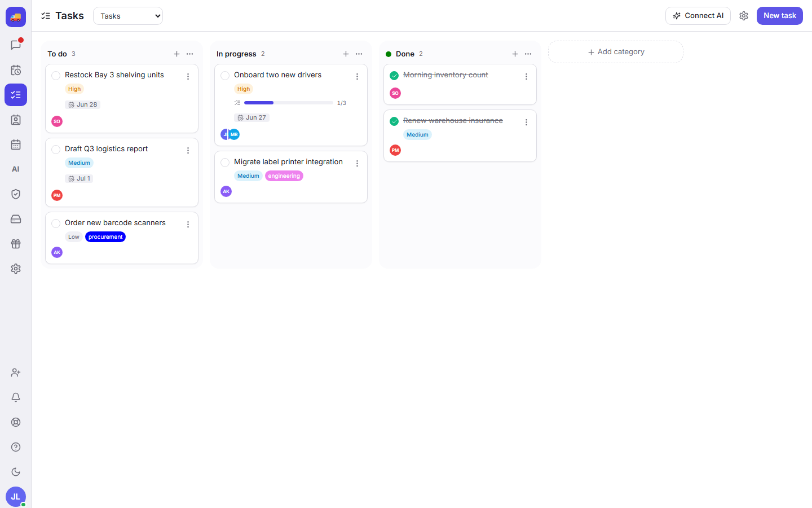
Task: Open Renew warehouse insurance card menu
Action: (x=526, y=122)
